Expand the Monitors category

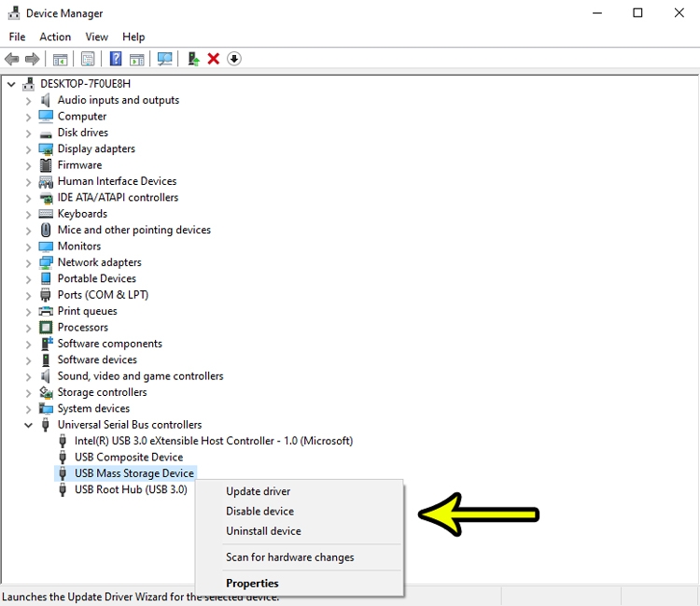point(28,247)
